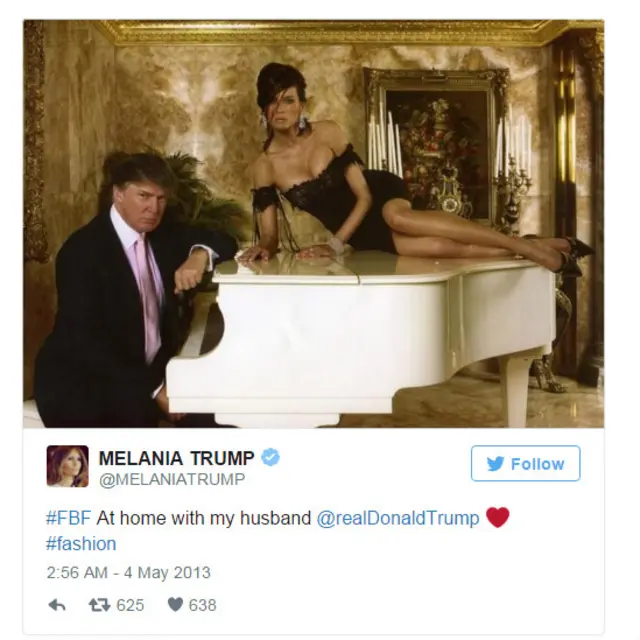Click the @MELANIATRUMP handle

[172, 479]
